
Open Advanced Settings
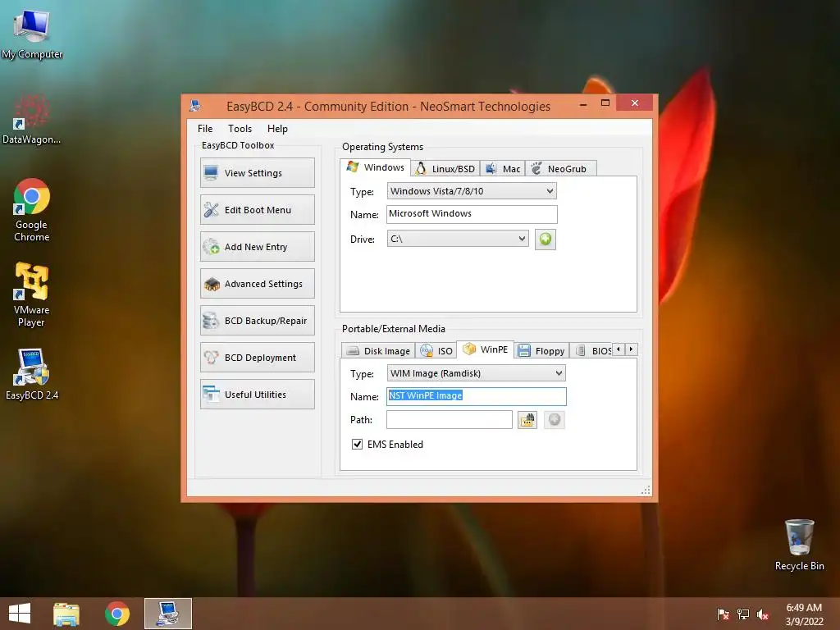[x=257, y=283]
